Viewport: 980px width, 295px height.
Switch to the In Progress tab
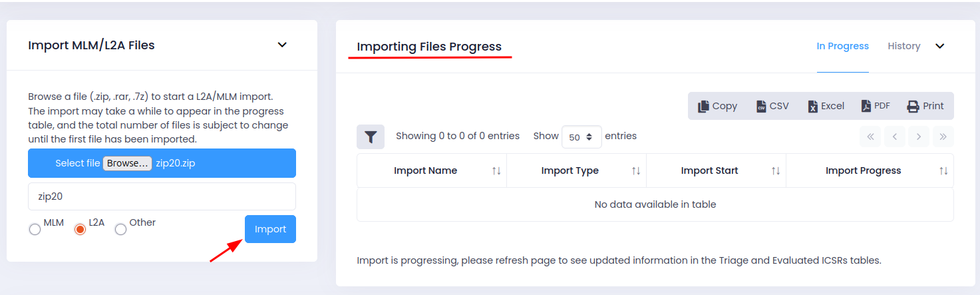click(x=842, y=46)
